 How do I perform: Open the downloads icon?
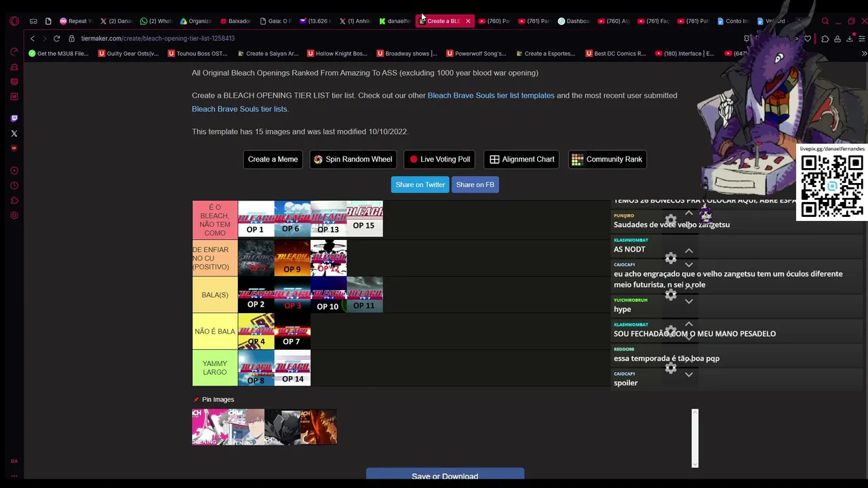pyautogui.click(x=850, y=39)
